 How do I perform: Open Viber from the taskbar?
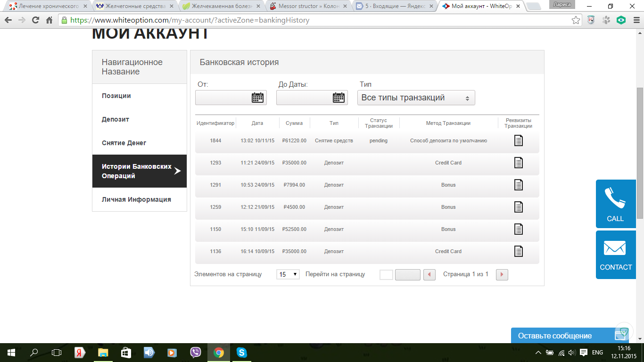coord(195,353)
